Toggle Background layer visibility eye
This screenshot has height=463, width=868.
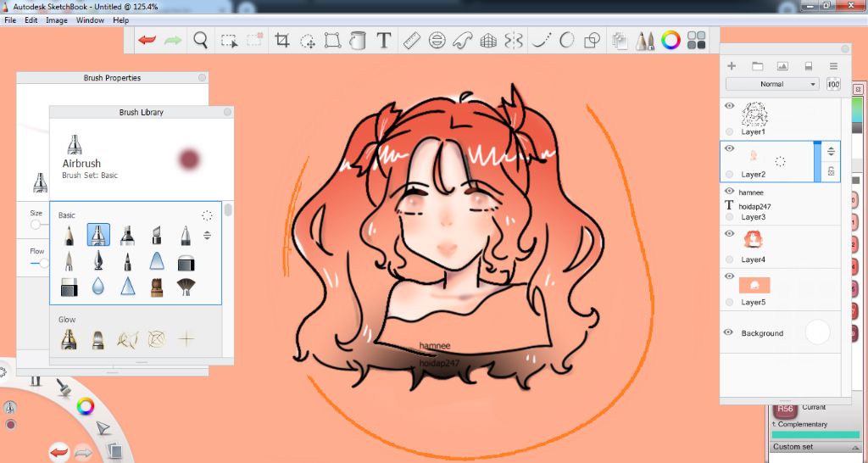click(x=728, y=332)
